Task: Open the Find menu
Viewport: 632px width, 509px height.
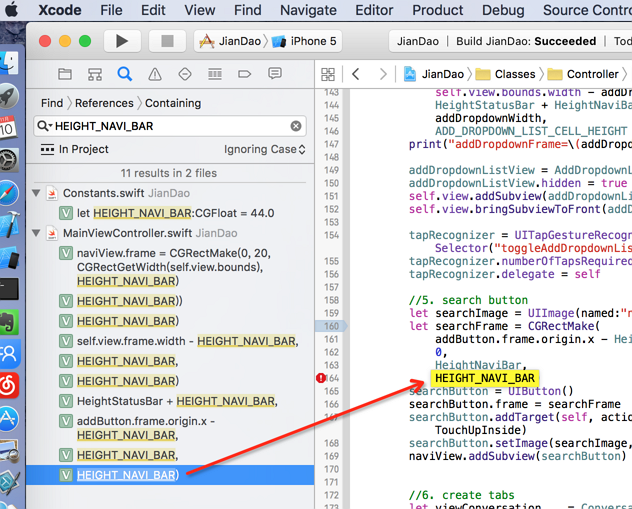Action: [247, 10]
